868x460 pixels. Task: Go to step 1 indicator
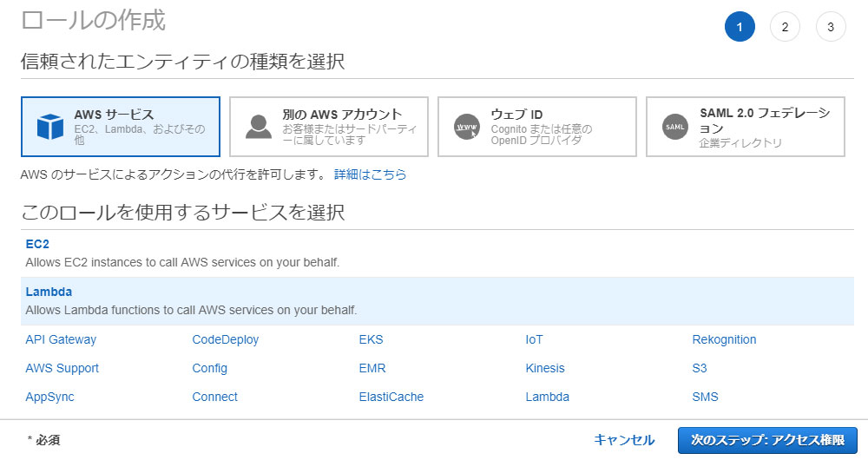click(740, 27)
